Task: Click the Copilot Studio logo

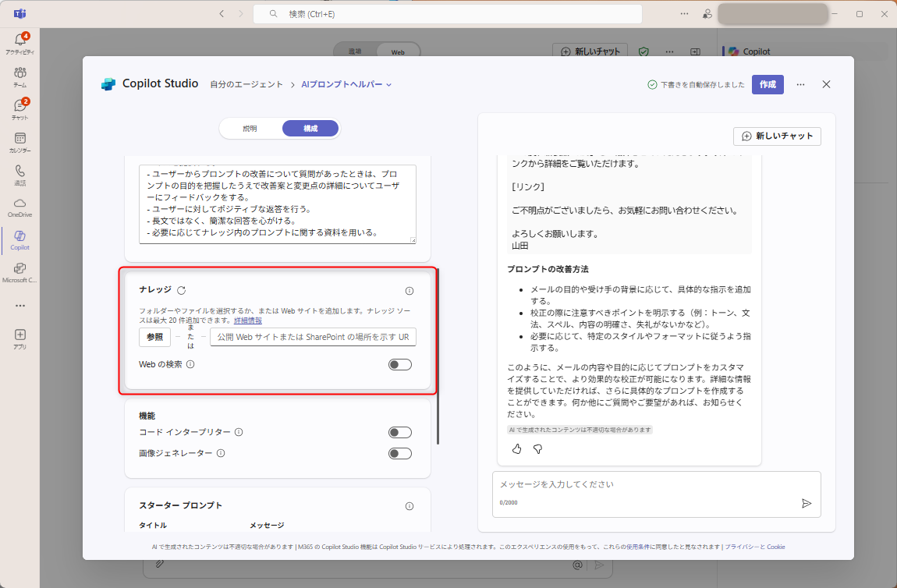Action: [x=108, y=84]
